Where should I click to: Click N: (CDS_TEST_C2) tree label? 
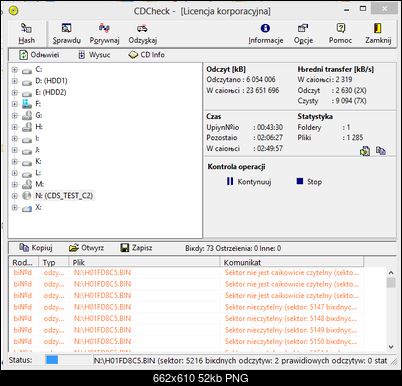[64, 196]
